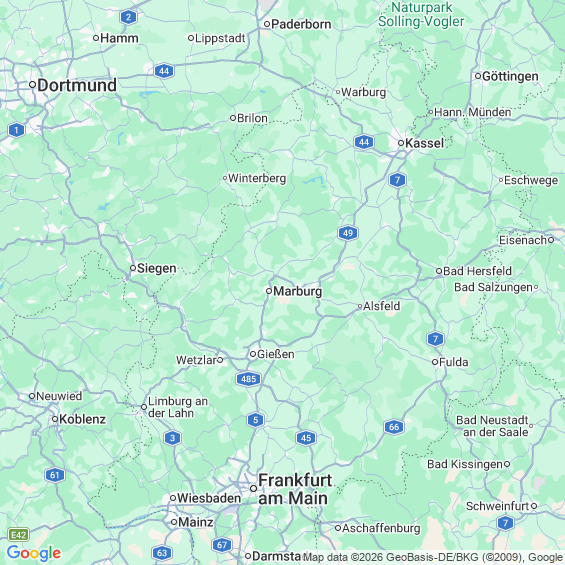The image size is (565, 565).
Task: Click the Siegen city label
Action: tap(157, 268)
